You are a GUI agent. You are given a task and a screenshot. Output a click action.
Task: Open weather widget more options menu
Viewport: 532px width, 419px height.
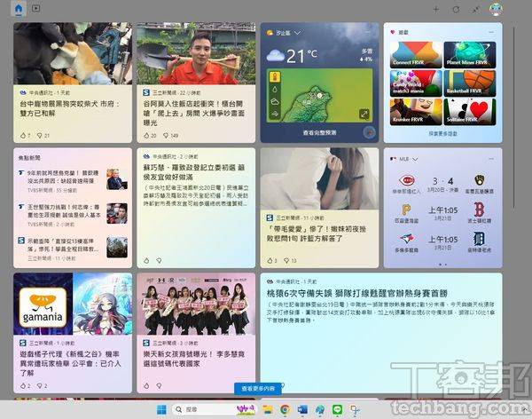[368, 32]
